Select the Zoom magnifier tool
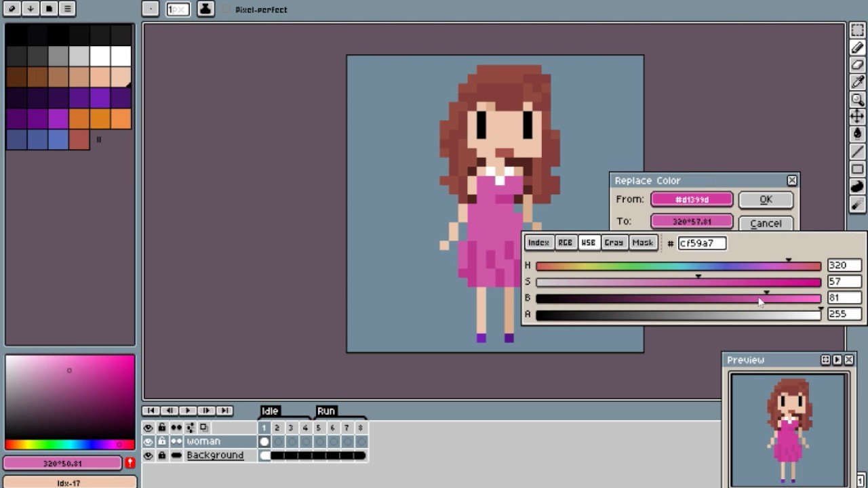The image size is (868, 488). [857, 100]
